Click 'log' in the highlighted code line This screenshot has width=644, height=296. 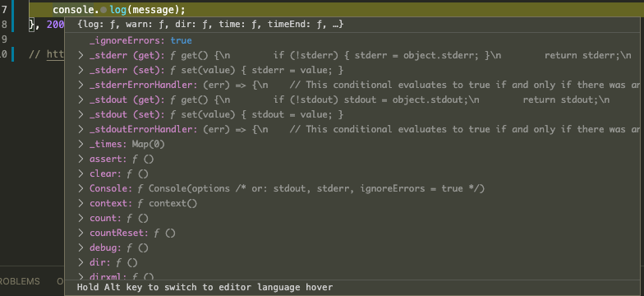(x=118, y=10)
